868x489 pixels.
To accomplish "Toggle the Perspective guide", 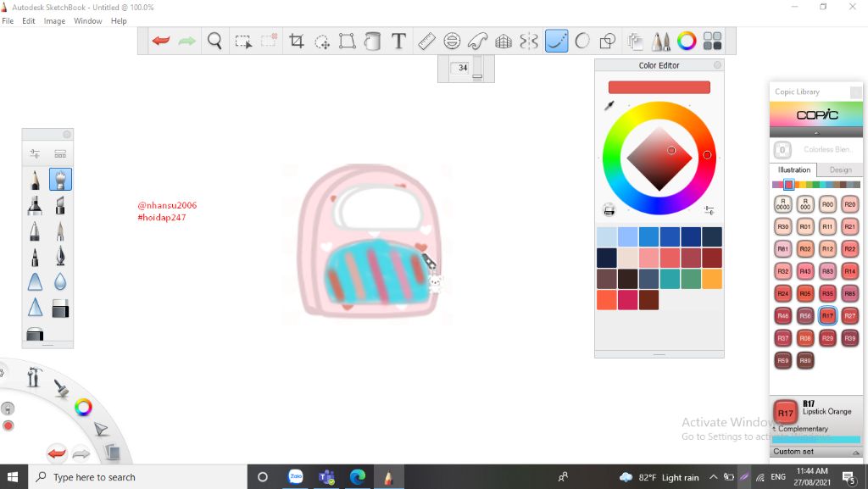I will pyautogui.click(x=504, y=42).
